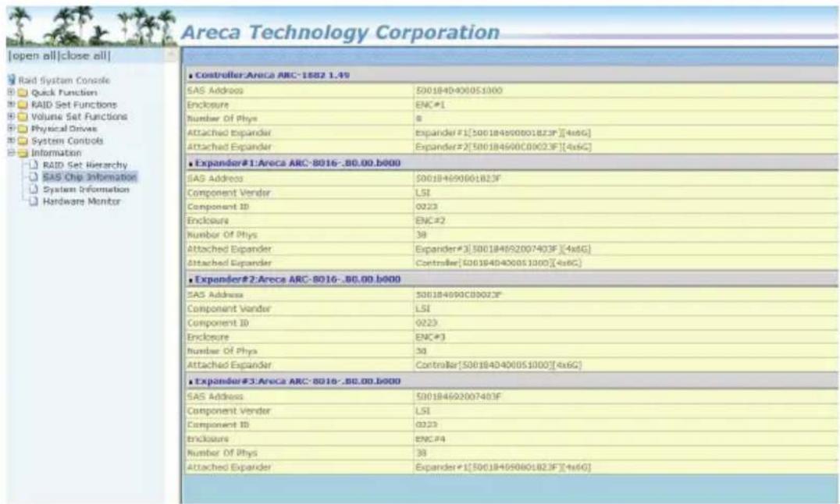
Task: Click the 'open all' link in sidebar
Action: 33,55
